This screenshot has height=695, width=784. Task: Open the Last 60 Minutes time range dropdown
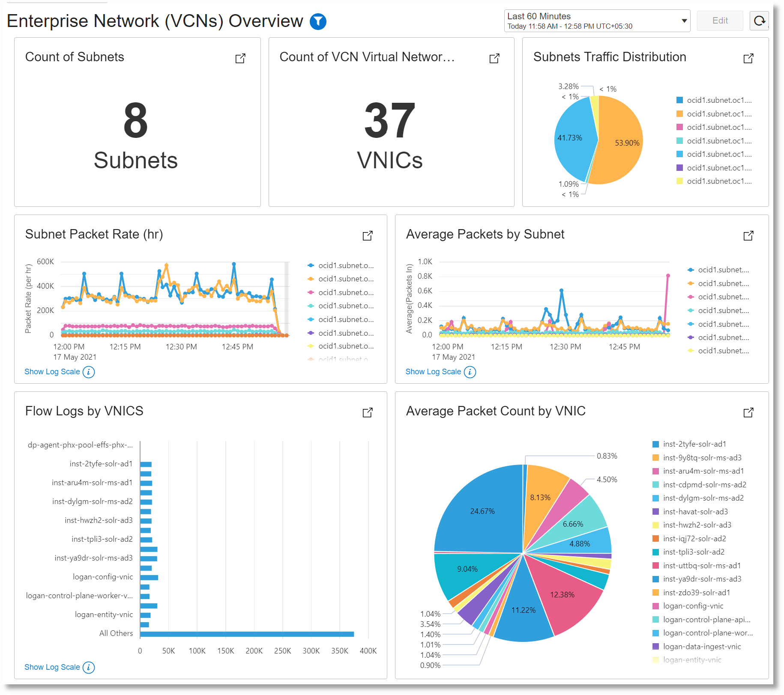[684, 20]
